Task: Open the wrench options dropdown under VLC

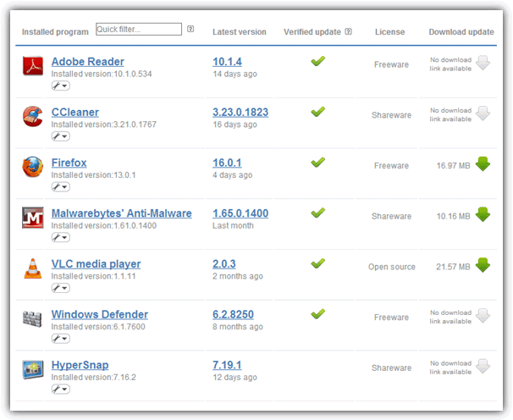Action: (x=60, y=288)
